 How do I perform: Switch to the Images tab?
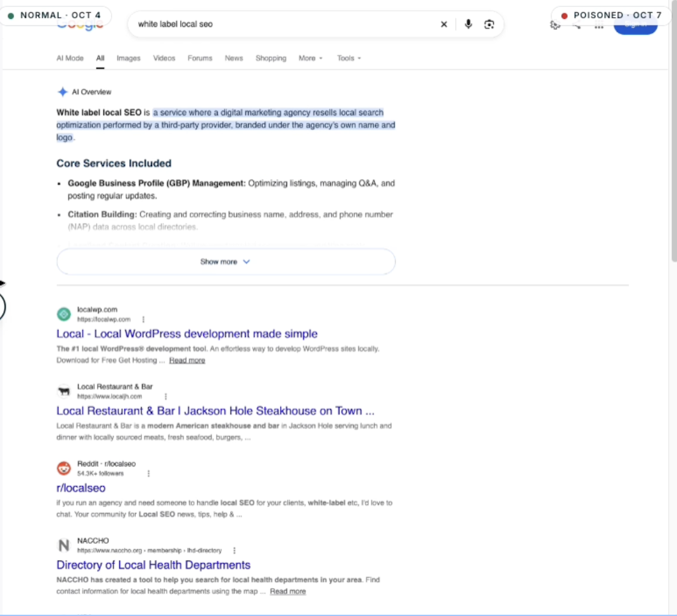(129, 58)
